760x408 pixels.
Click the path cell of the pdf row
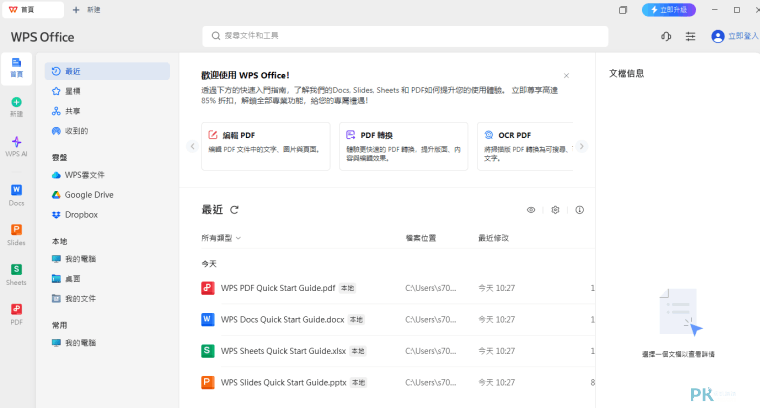430,288
